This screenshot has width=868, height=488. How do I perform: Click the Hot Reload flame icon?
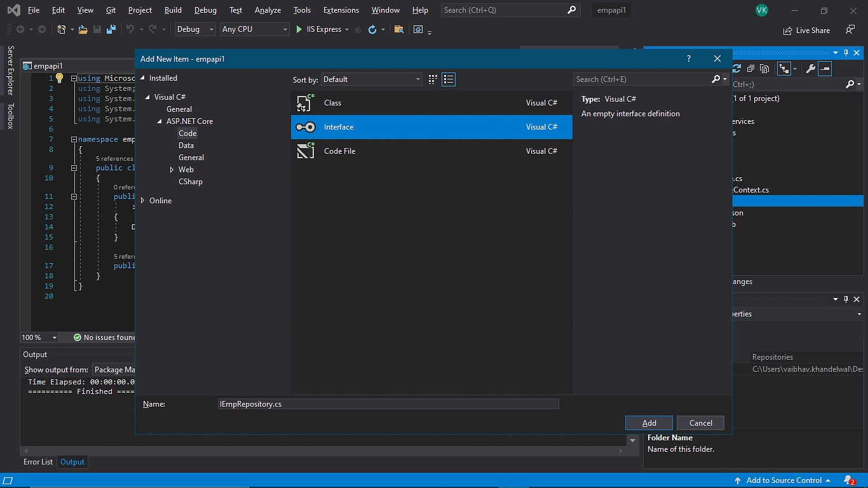pos(358,29)
